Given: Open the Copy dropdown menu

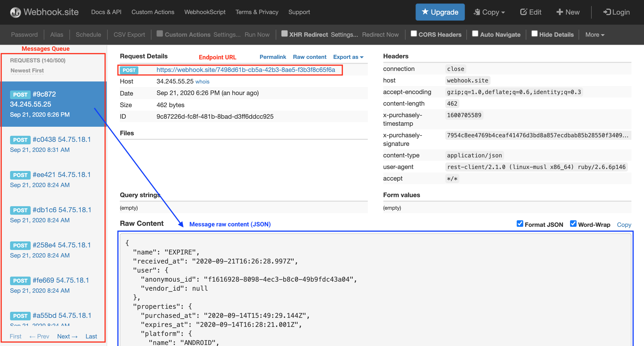Looking at the screenshot, I should click(489, 12).
